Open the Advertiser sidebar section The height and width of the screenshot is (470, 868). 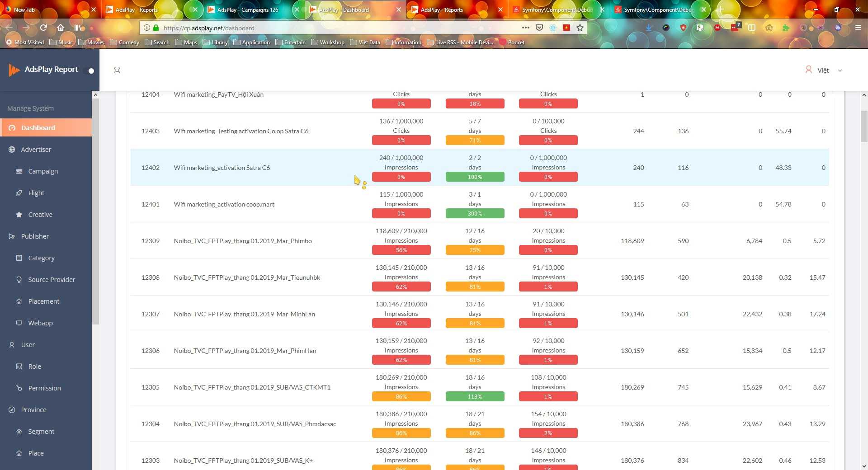click(36, 150)
